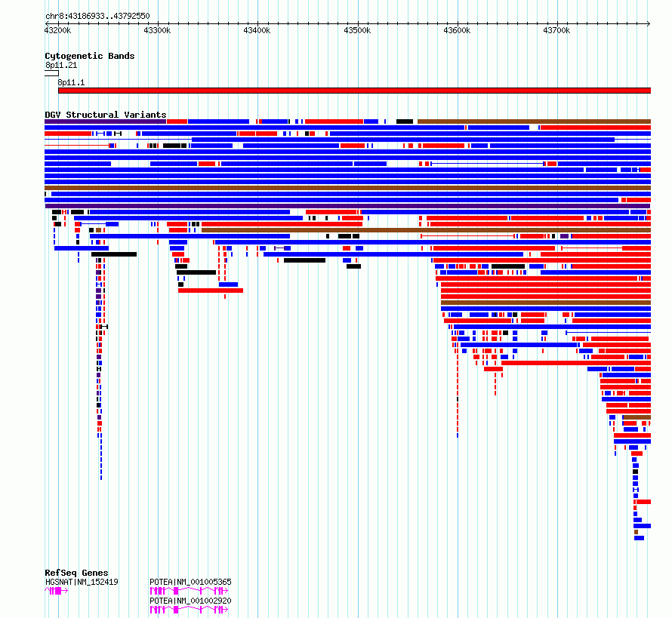
Task: Select the 43700k ruler tick label
Action: (x=556, y=30)
